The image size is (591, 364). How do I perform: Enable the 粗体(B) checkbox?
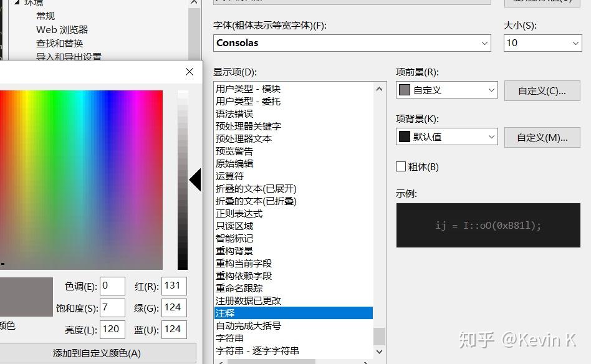point(401,166)
